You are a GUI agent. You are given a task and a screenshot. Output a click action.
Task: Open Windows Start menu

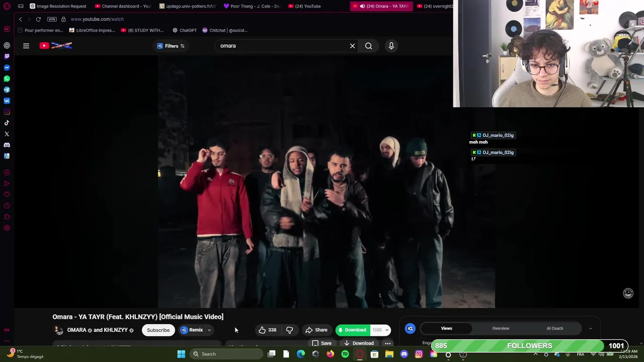click(181, 354)
